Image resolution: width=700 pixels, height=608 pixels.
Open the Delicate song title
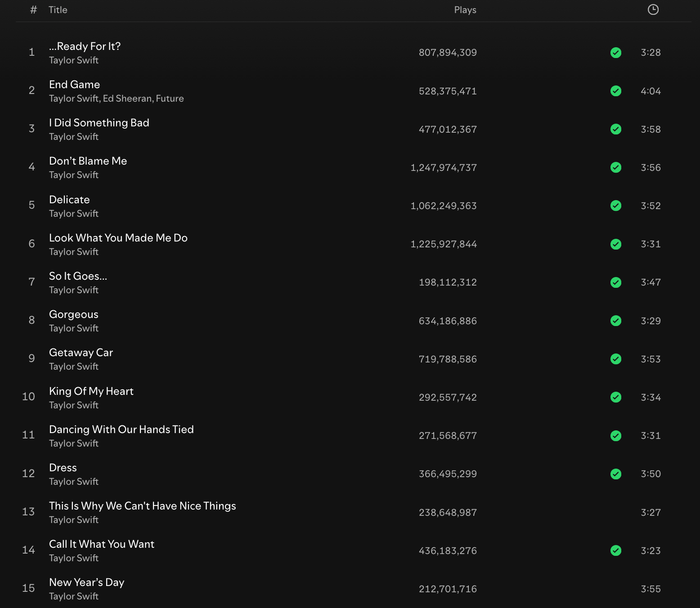coord(69,200)
